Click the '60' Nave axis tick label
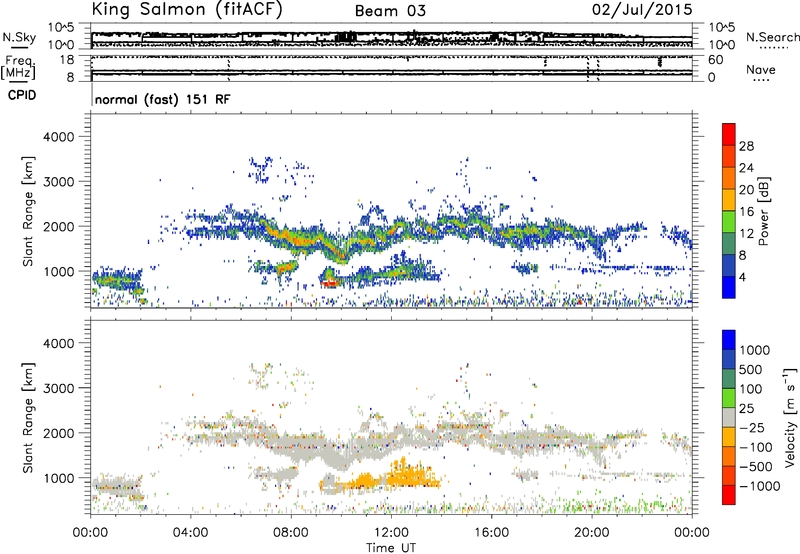The height and width of the screenshot is (554, 800). (x=715, y=60)
